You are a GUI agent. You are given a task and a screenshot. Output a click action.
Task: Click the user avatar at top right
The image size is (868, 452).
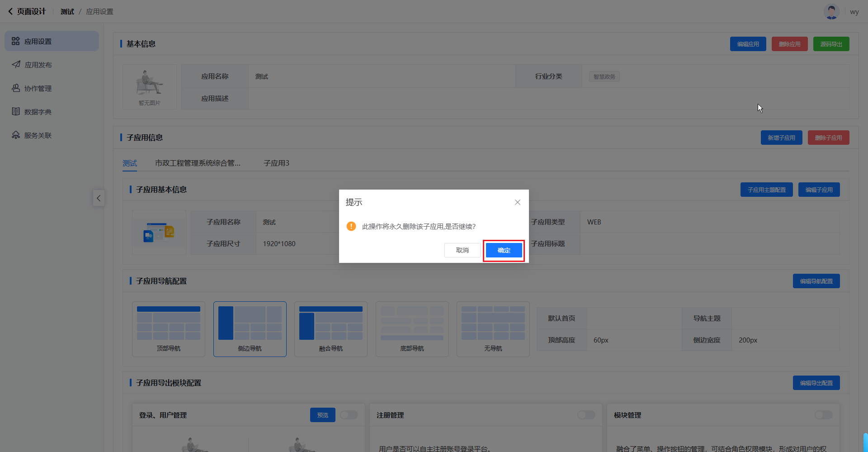click(x=831, y=12)
